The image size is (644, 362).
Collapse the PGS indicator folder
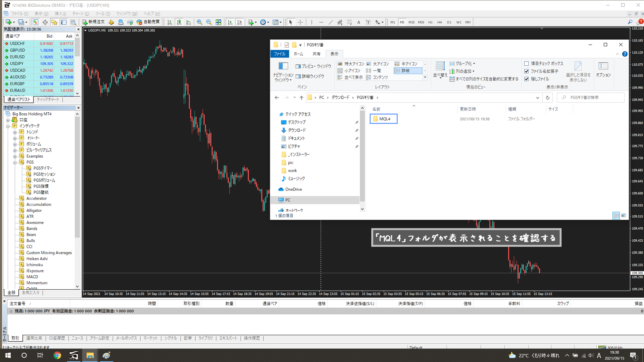tap(15, 162)
